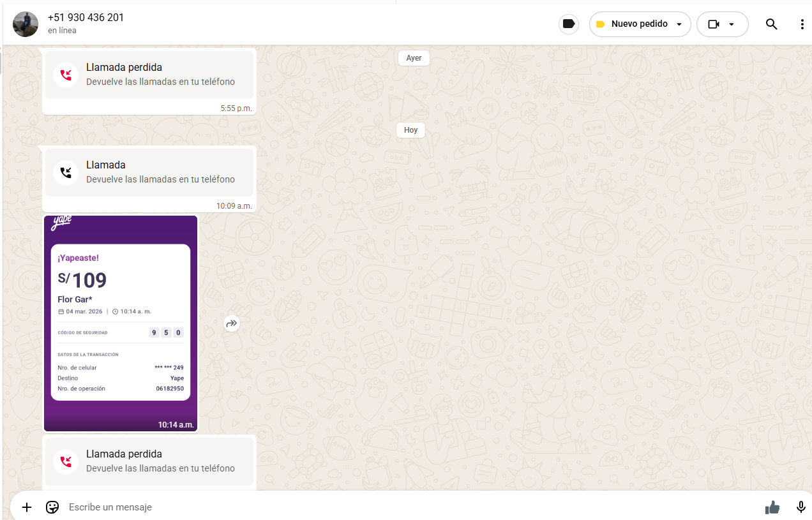The width and height of the screenshot is (812, 520).
Task: Expand the Nuevo pedido label dropdown
Action: coord(679,24)
